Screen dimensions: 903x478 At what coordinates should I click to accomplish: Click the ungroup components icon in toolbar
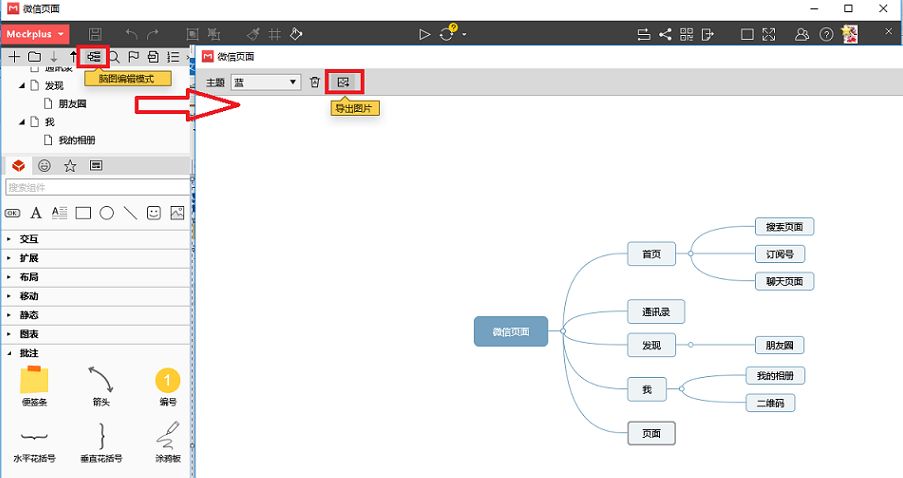214,35
